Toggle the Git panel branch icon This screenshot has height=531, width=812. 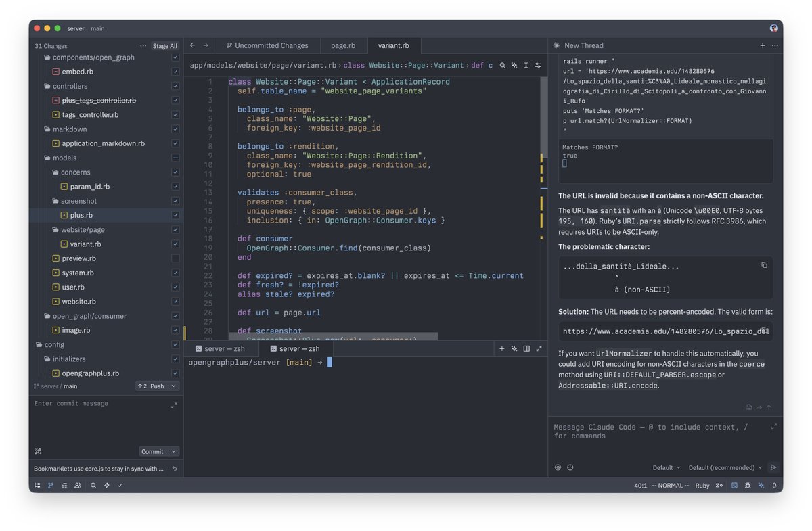click(51, 485)
